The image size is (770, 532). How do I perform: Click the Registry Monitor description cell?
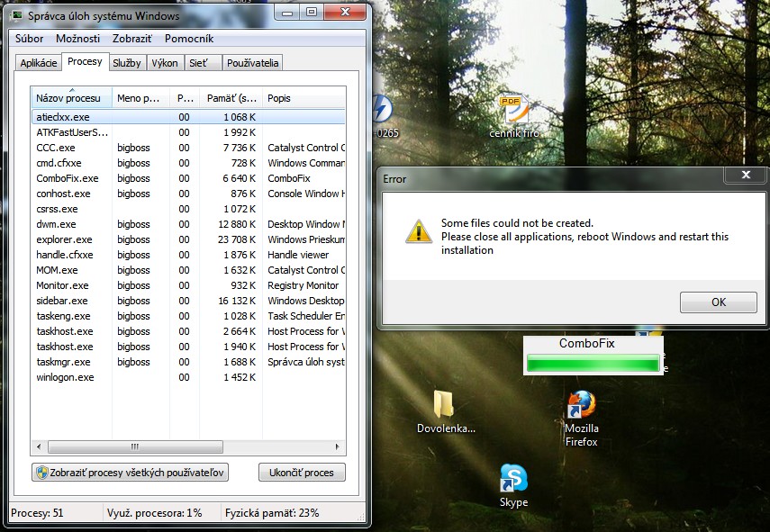303,285
